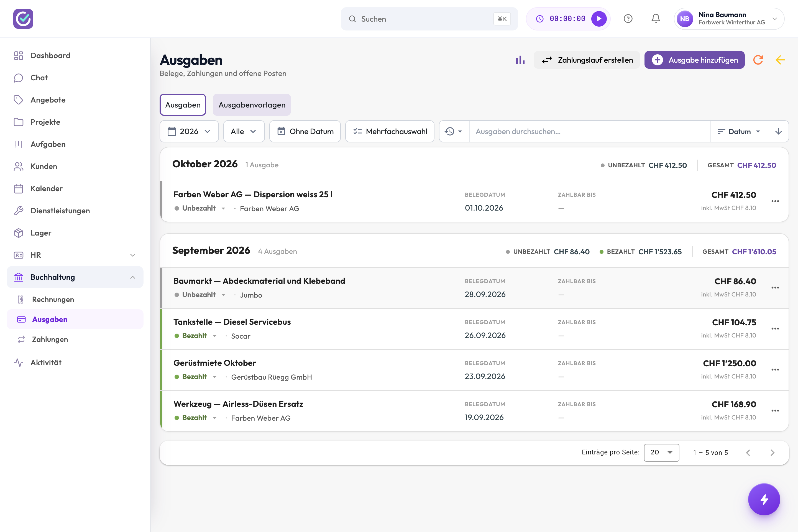This screenshot has height=532, width=798.
Task: Show the bar chart statistics icon
Action: coord(520,60)
